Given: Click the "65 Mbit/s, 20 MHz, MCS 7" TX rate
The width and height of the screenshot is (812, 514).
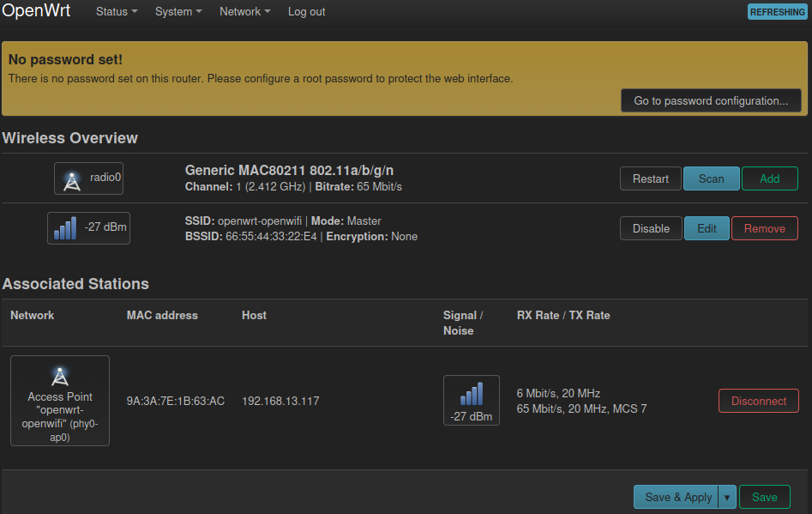Looking at the screenshot, I should (x=581, y=408).
